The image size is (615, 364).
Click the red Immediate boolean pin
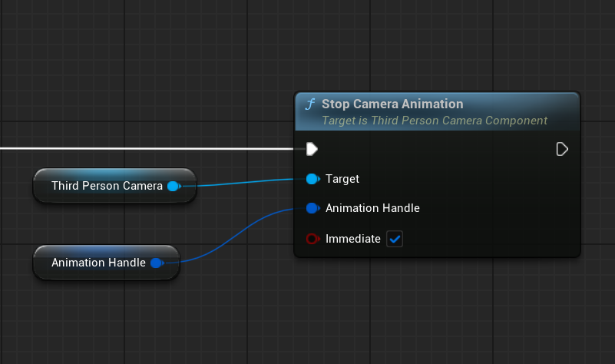click(x=312, y=239)
